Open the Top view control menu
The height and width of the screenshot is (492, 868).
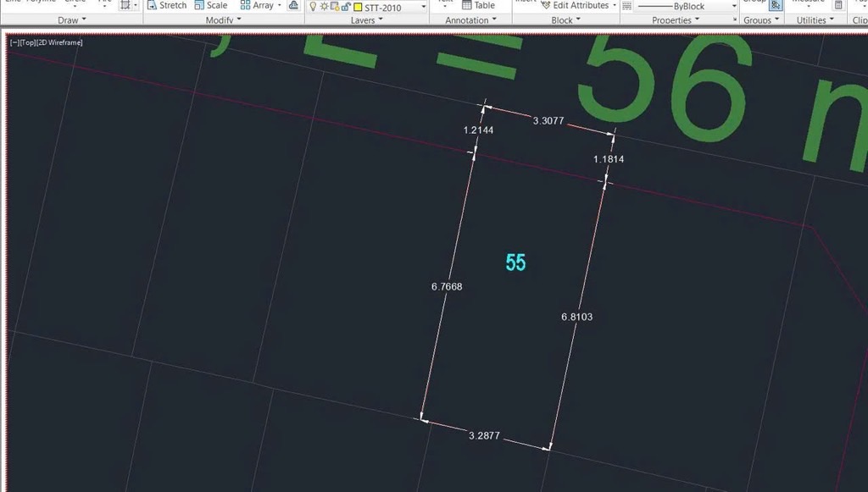point(28,42)
